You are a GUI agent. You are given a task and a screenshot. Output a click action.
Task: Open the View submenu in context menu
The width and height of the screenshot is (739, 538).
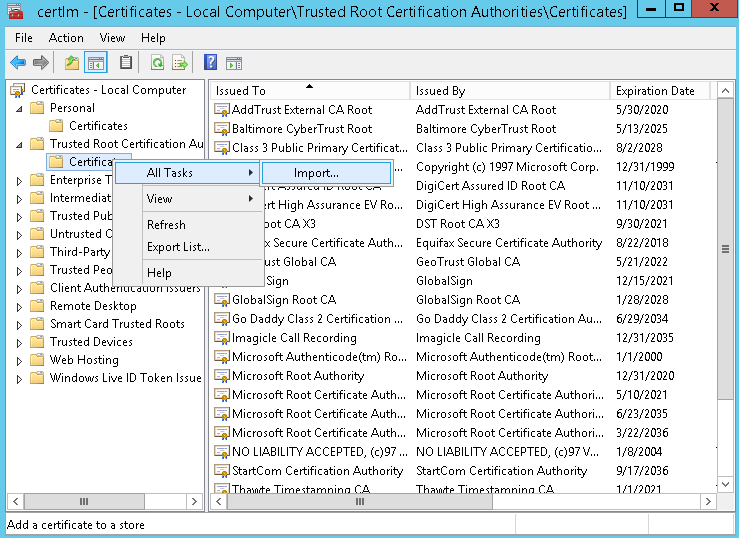[x=160, y=199]
